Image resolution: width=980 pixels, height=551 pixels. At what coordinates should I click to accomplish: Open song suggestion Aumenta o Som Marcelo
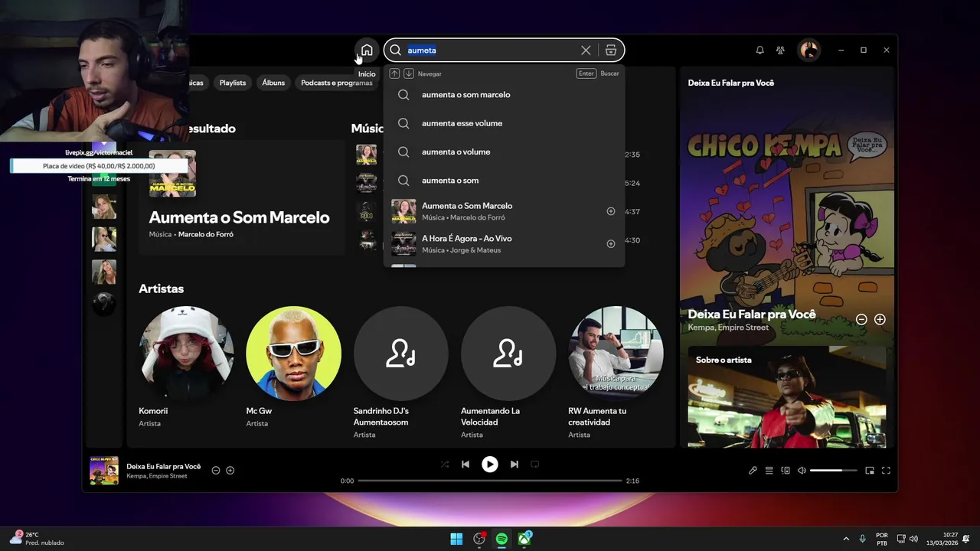(504, 211)
